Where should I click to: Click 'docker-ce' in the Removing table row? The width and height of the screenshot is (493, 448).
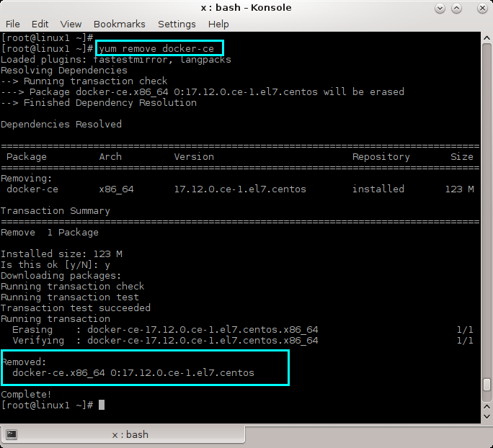click(x=32, y=189)
